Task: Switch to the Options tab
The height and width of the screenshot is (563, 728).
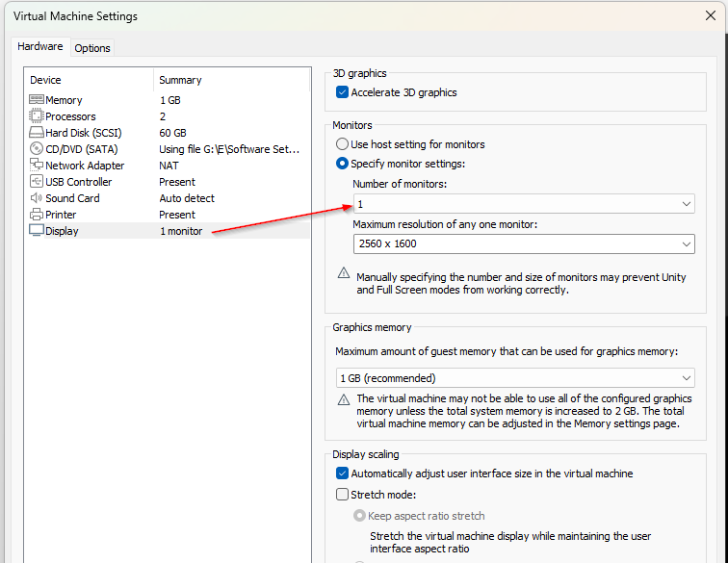Action: 92,48
